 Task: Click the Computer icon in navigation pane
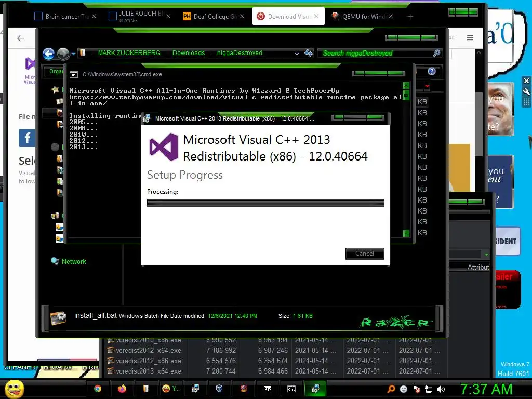tap(55, 215)
